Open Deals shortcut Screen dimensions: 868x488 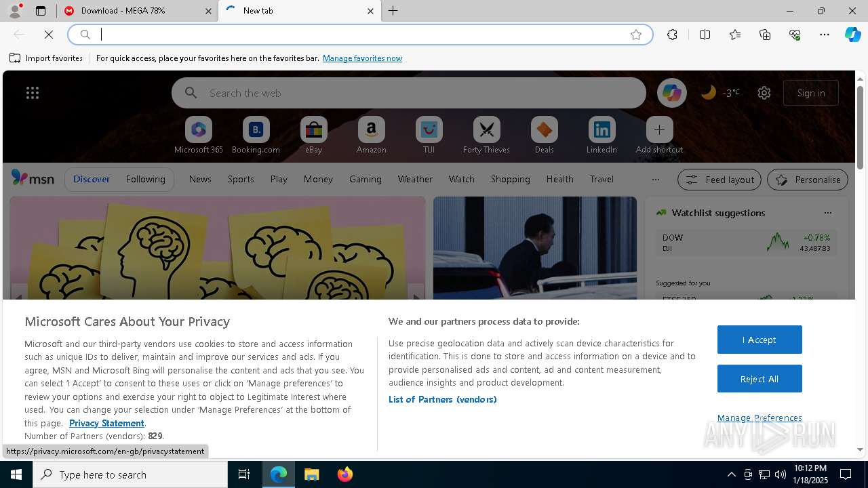tap(545, 135)
